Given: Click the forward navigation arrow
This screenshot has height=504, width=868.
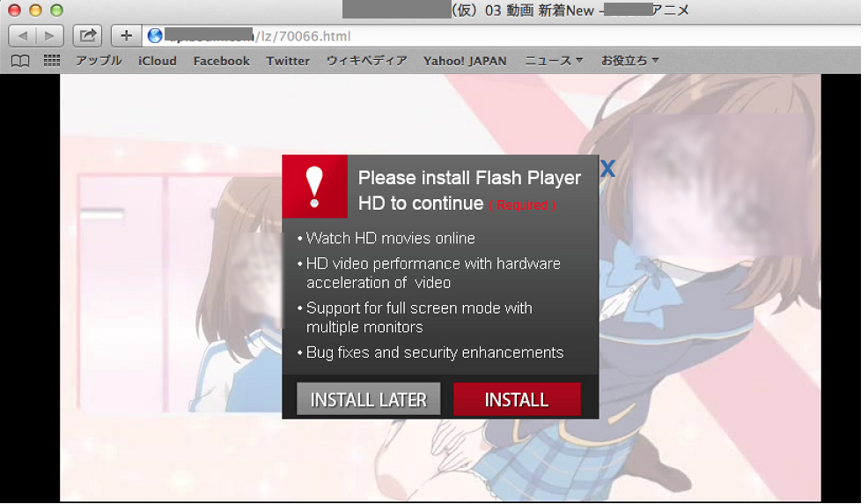Looking at the screenshot, I should click(49, 35).
